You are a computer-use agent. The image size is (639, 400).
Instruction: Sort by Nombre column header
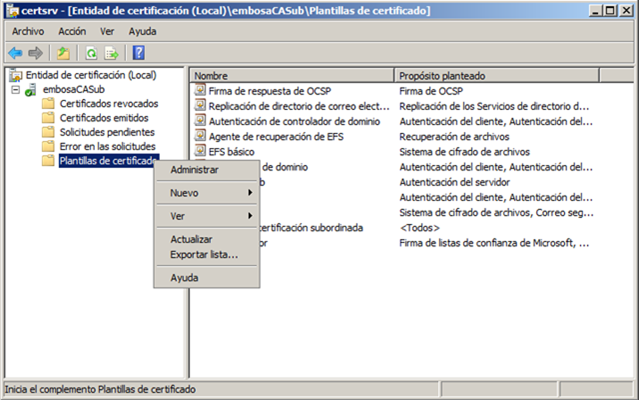click(290, 75)
